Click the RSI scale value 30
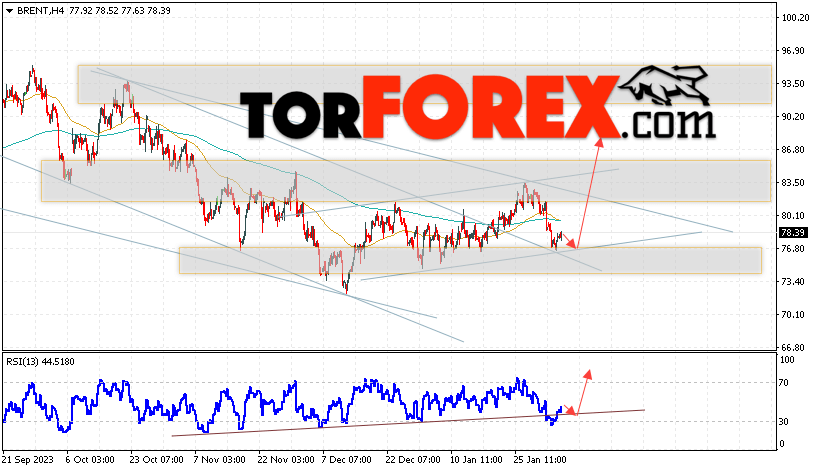Screen dimensions: 816x471 pyautogui.click(x=784, y=422)
